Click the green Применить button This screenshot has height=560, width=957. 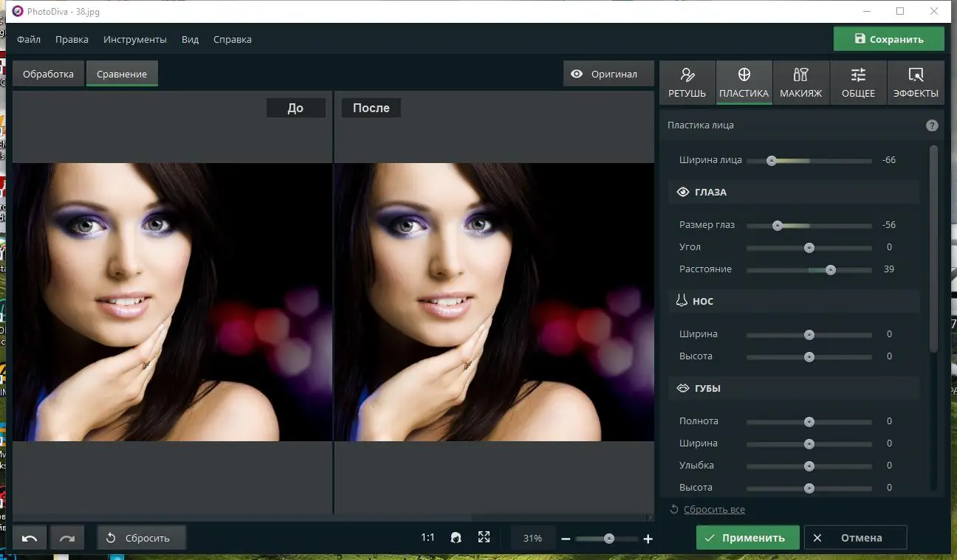[x=747, y=538]
